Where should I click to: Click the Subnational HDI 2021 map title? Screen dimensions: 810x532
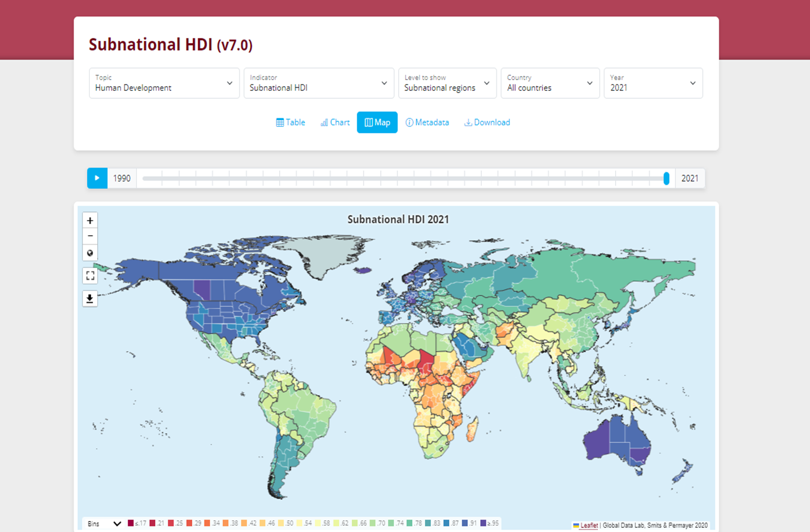point(398,219)
